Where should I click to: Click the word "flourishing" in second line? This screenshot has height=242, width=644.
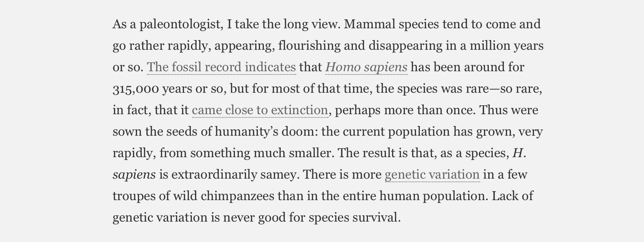[309, 46]
